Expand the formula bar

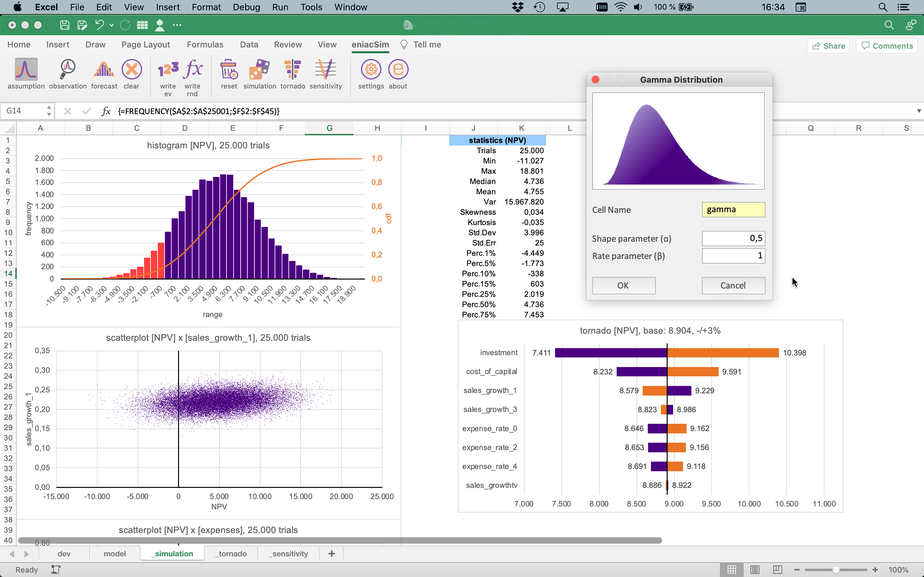[919, 111]
